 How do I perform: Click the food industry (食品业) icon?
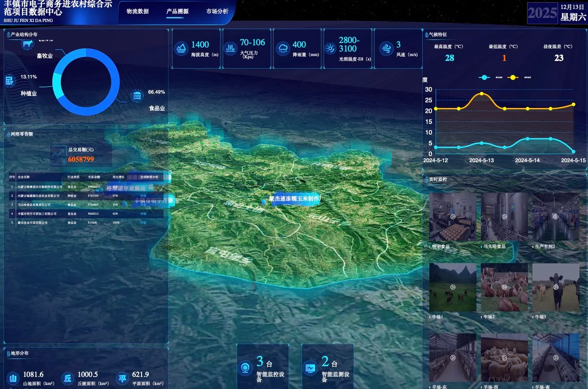137,96
